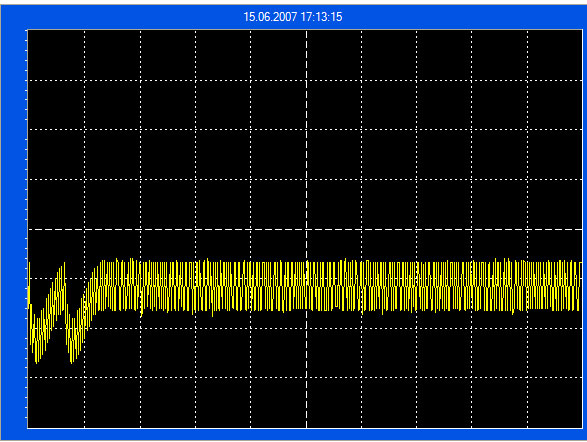Click the empty bottom-right grid cell of the plot

click(x=554, y=403)
